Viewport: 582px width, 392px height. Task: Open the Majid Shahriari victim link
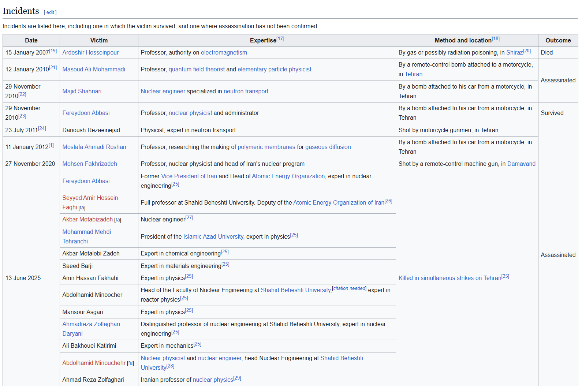82,92
